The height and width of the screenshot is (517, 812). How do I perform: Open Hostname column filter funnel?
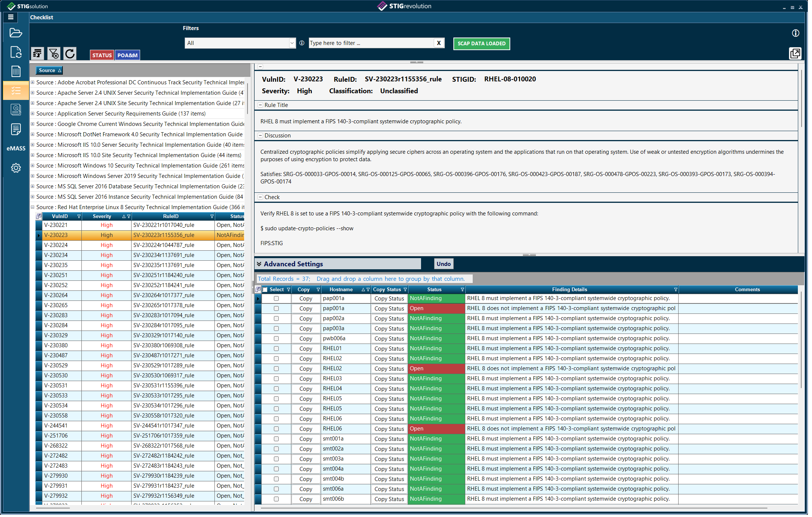tap(368, 290)
